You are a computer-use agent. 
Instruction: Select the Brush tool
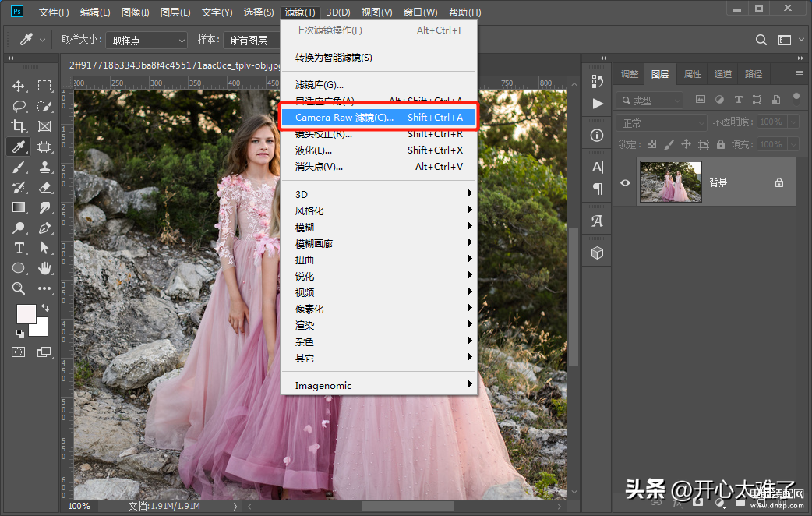[x=19, y=167]
